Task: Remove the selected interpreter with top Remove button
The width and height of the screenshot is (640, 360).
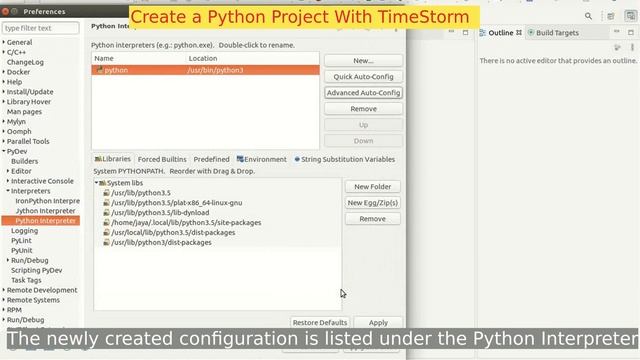Action: [363, 109]
